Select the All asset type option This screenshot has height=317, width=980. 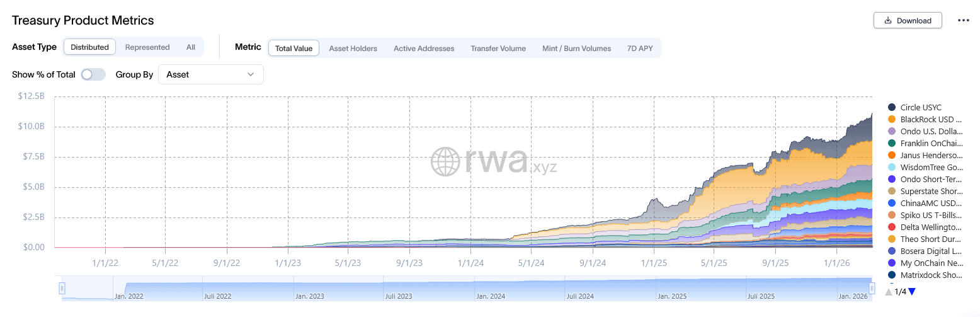[191, 47]
